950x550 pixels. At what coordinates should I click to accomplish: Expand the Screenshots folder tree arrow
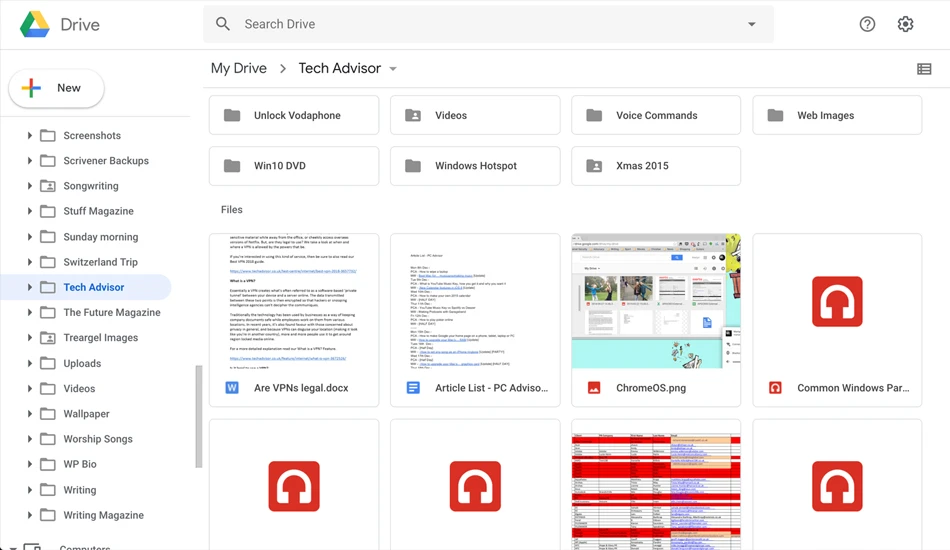coord(29,136)
